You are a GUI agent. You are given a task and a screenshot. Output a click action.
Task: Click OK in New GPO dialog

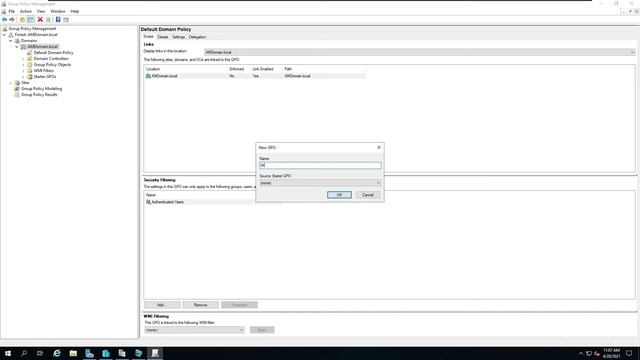pos(339,195)
